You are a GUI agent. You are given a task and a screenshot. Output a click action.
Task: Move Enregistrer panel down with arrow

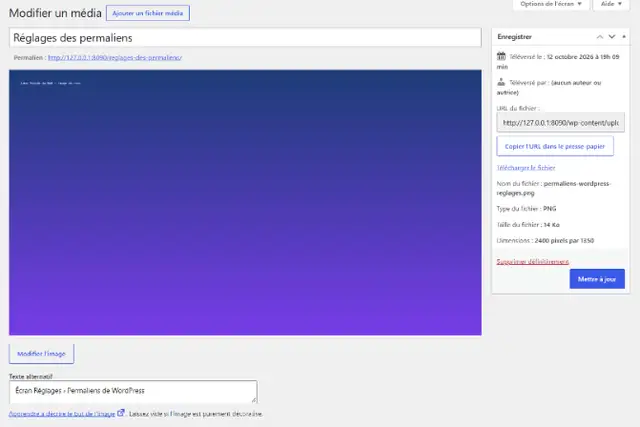click(612, 37)
